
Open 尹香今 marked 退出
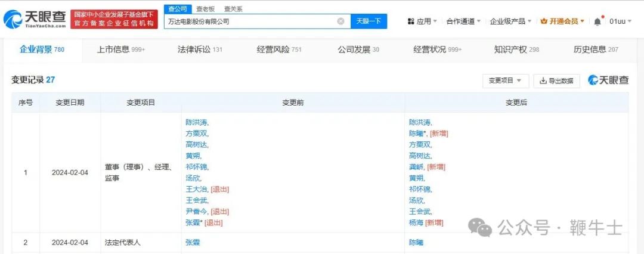197,212
